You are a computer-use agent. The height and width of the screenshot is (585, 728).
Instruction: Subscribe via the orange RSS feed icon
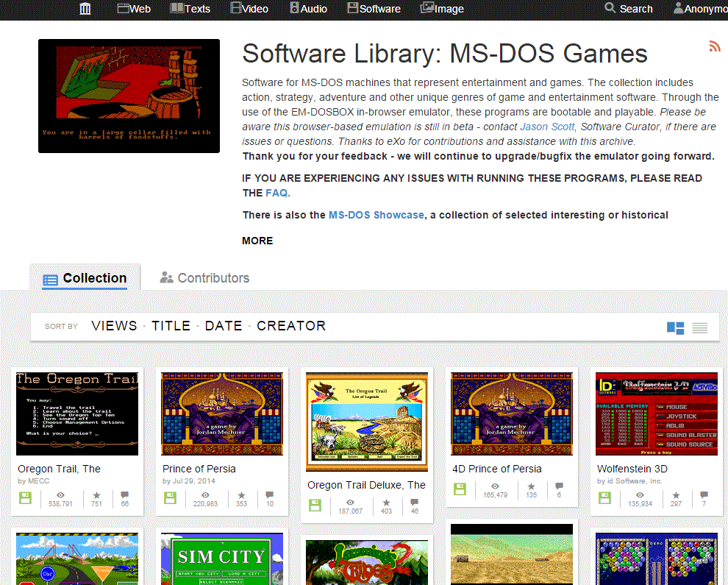click(x=715, y=46)
